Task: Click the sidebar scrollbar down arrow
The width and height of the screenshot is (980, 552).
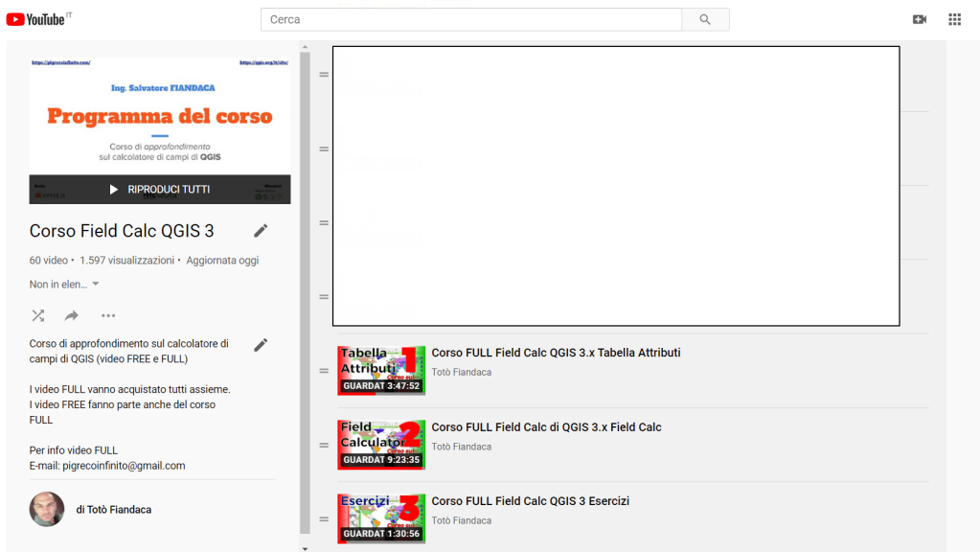Action: [x=305, y=548]
